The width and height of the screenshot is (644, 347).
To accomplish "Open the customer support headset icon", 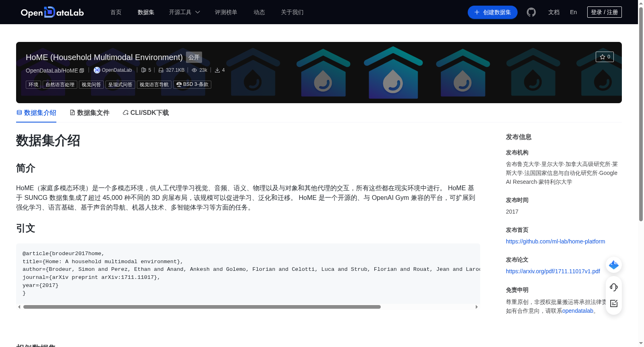I will tap(614, 287).
